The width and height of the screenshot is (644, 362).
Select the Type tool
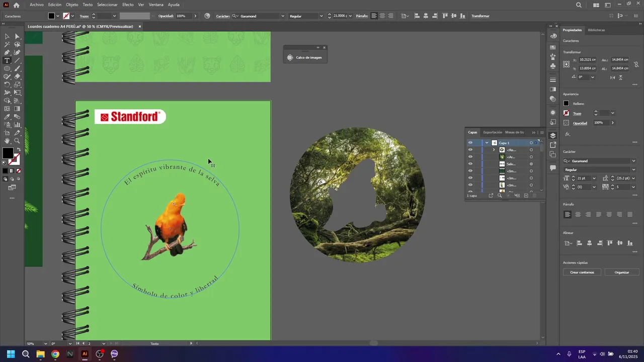click(x=7, y=60)
